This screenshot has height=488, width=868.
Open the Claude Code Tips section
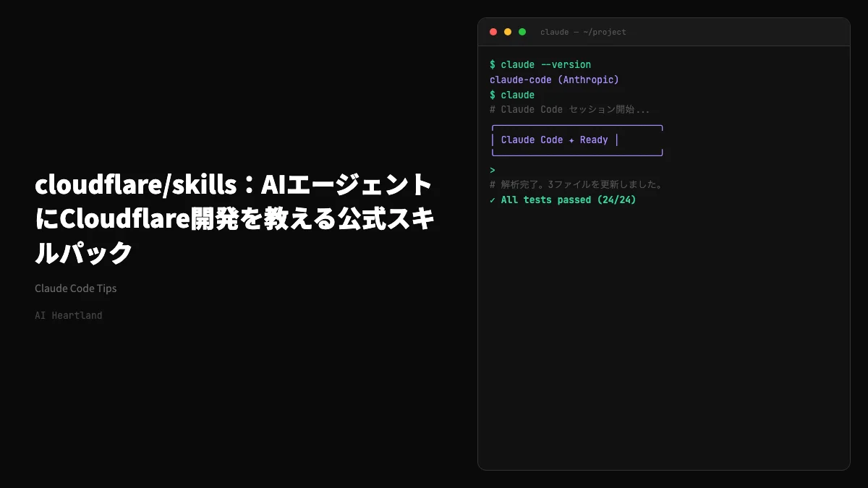pos(75,288)
